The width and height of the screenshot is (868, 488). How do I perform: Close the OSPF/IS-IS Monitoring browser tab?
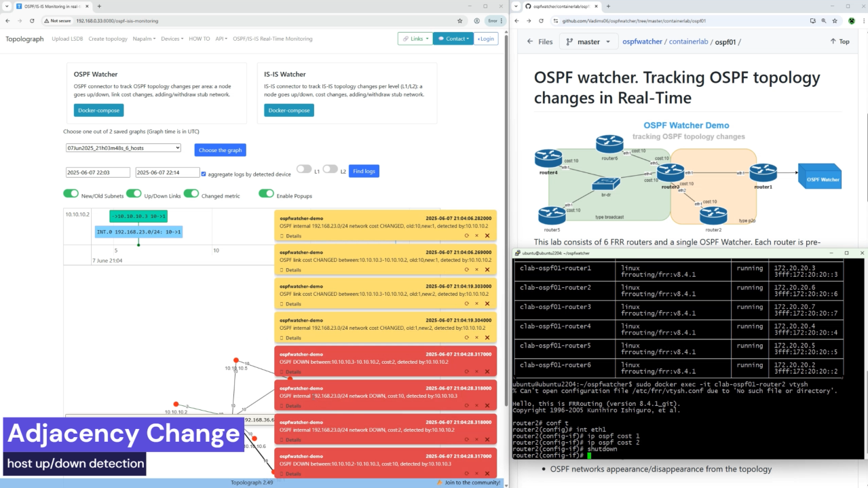88,6
